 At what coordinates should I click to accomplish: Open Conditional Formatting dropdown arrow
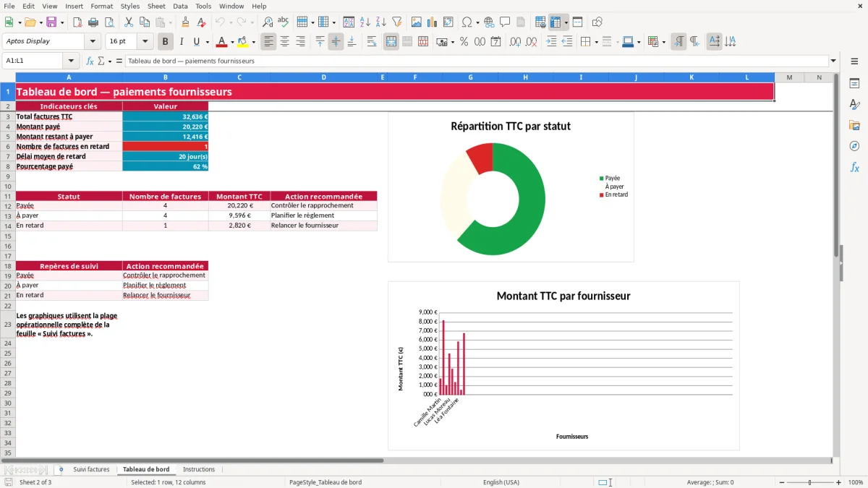[x=663, y=42]
